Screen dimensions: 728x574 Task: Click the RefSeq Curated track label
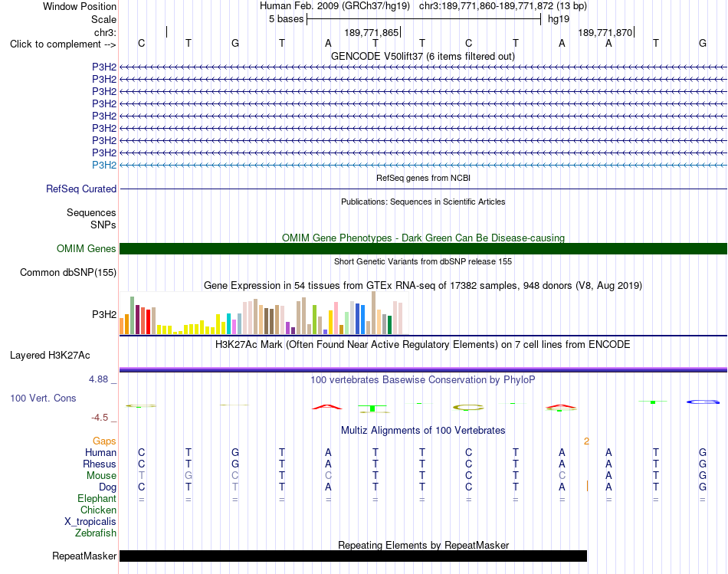[80, 189]
